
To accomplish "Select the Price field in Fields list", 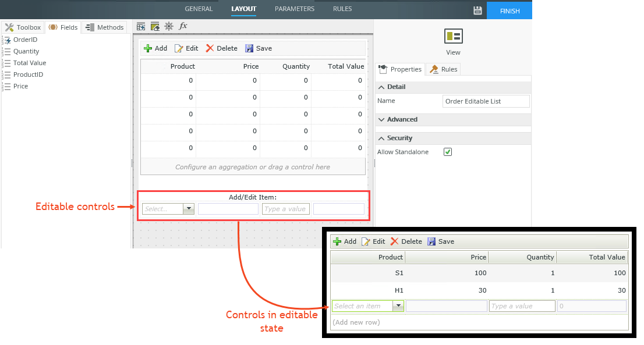I will point(20,86).
